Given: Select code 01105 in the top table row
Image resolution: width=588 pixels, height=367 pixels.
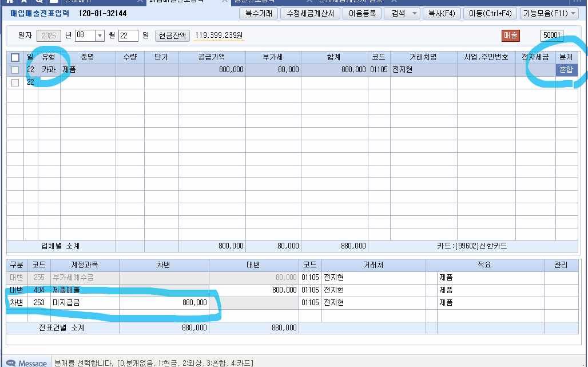Looking at the screenshot, I should pyautogui.click(x=379, y=70).
